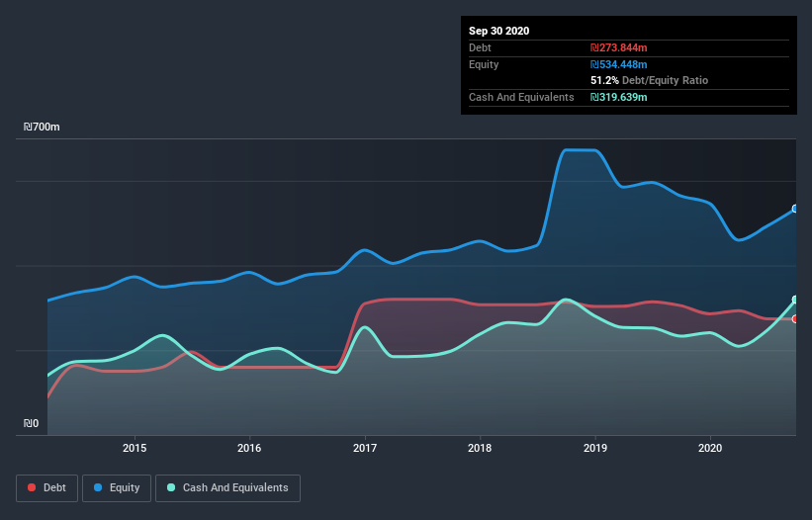Click the ₪700m y-axis label

coord(42,127)
